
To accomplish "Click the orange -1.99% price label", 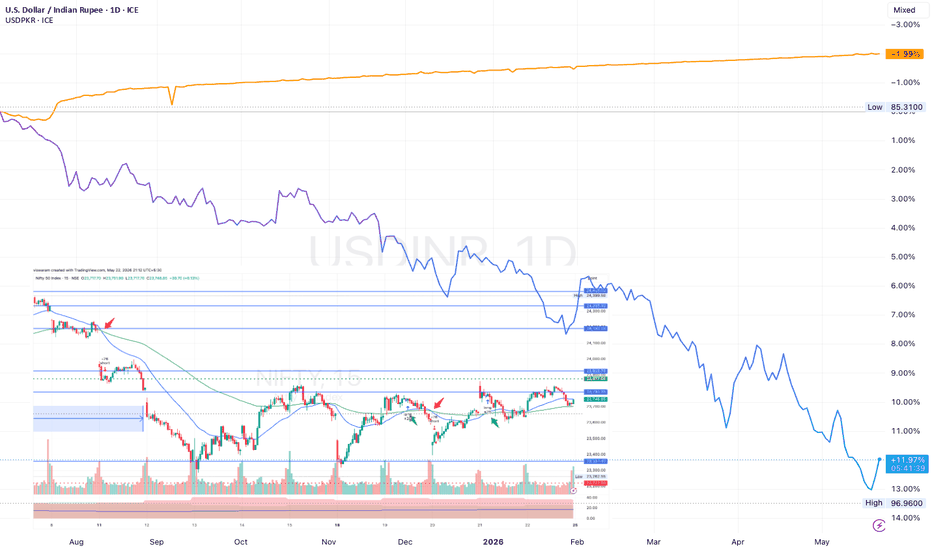I will point(904,54).
